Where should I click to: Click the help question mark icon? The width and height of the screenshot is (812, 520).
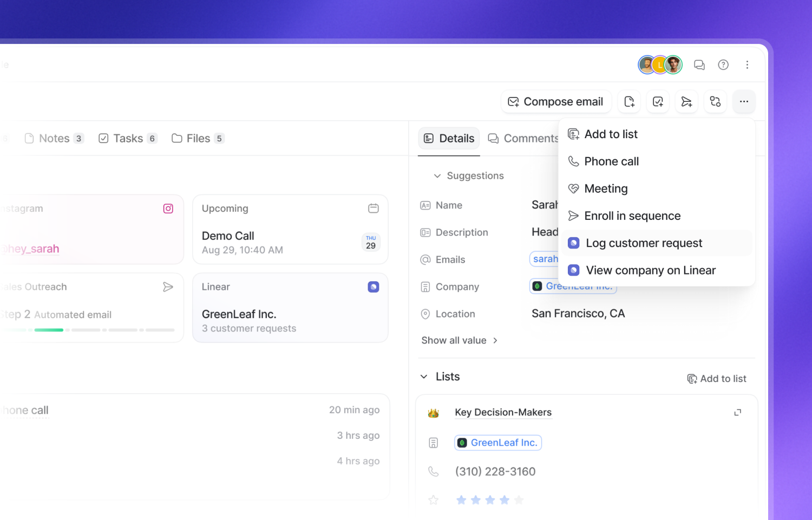(723, 64)
